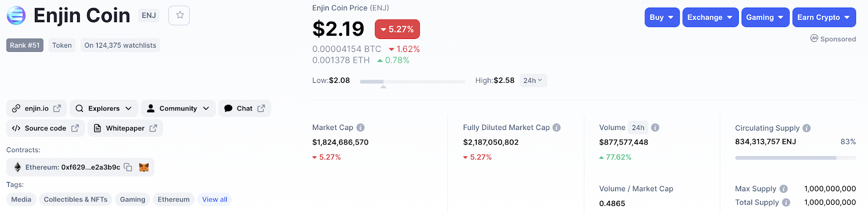
Task: Click View all tags
Action: (215, 199)
